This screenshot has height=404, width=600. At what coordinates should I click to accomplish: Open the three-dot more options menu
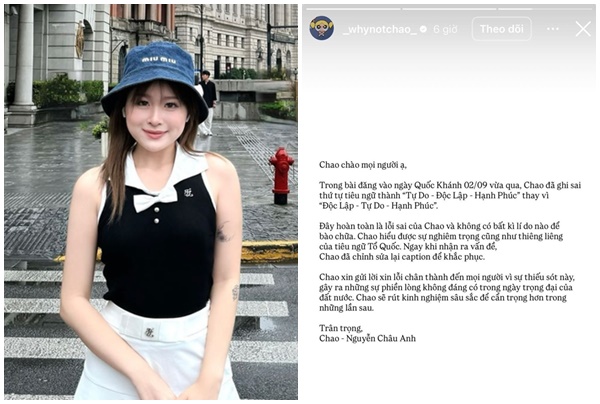pyautogui.click(x=553, y=29)
